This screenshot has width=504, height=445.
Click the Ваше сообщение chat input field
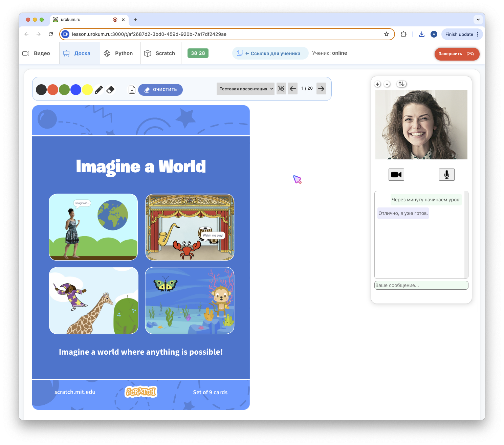(421, 285)
